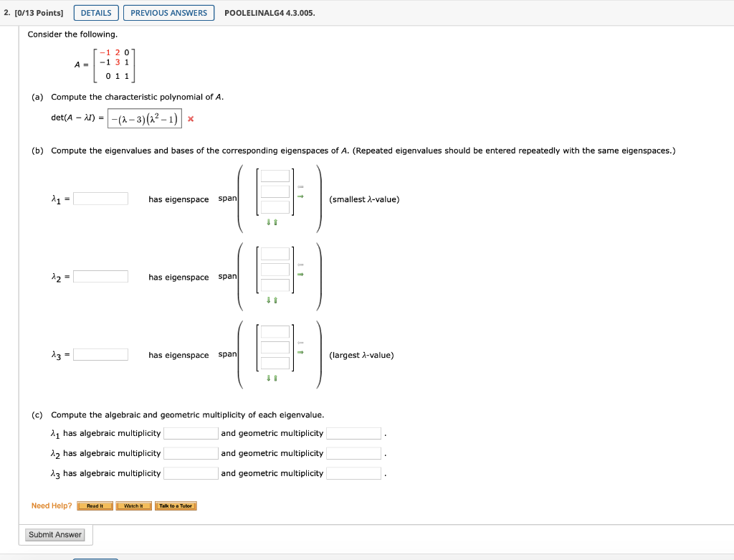The width and height of the screenshot is (734, 560).
Task: Open PREVIOUS ANSWERS for this question
Action: click(168, 13)
